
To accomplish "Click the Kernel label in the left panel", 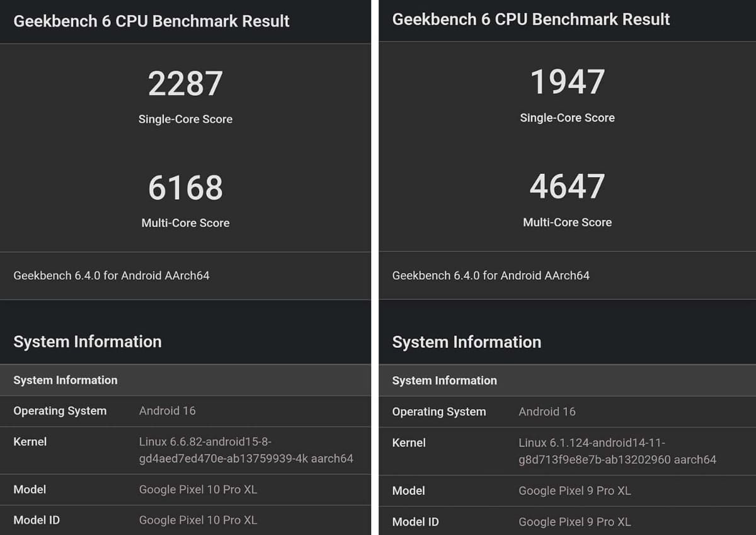I will pos(30,442).
